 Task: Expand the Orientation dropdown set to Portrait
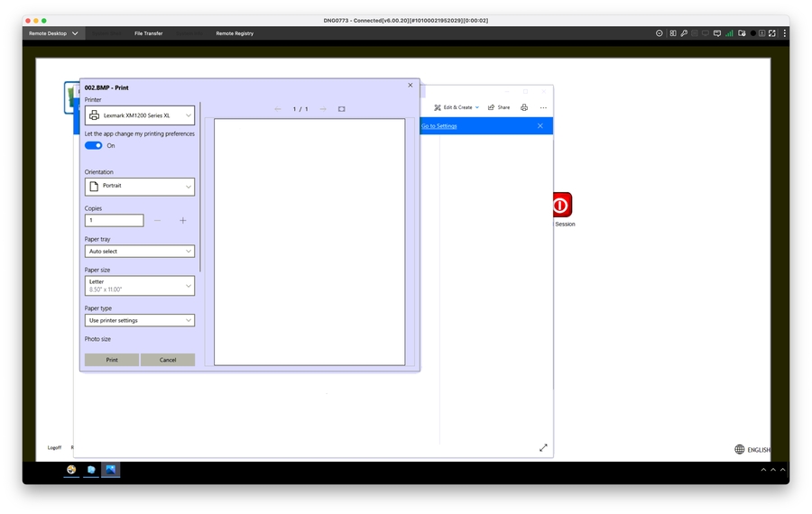(x=140, y=187)
